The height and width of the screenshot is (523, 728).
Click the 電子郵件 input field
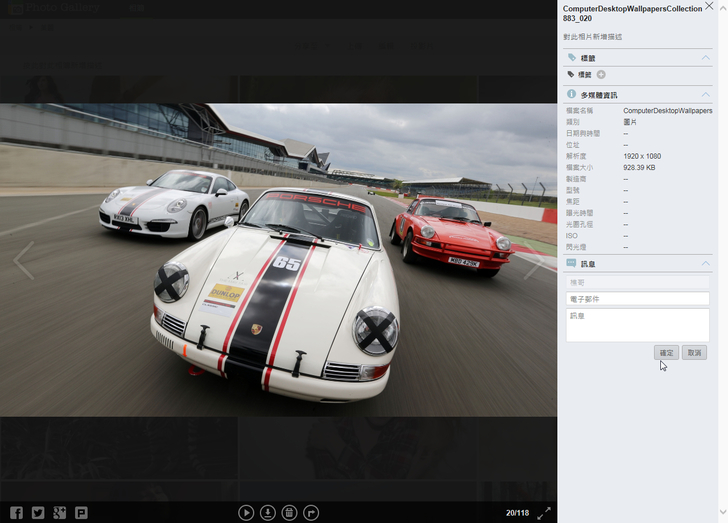(x=637, y=299)
